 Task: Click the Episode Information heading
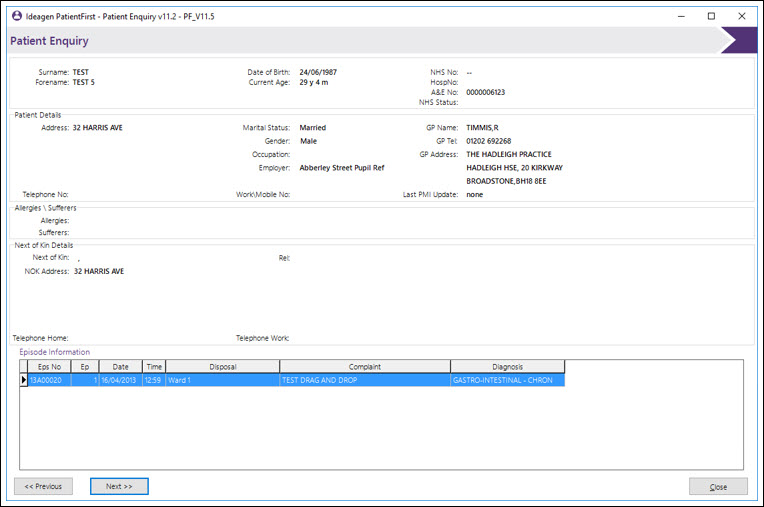(x=55, y=352)
